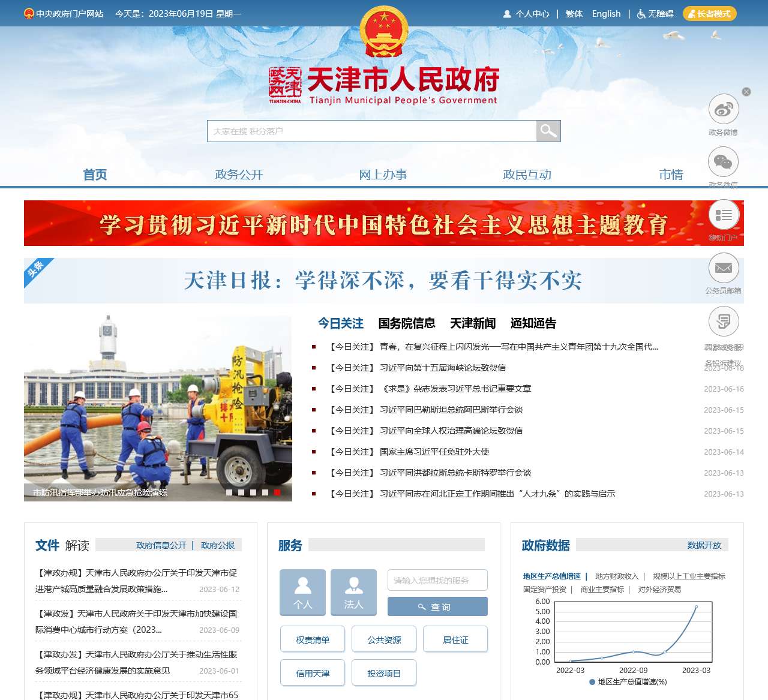768x700 pixels.
Task: Open the 政务微博 Weibo icon
Action: pyautogui.click(x=724, y=110)
